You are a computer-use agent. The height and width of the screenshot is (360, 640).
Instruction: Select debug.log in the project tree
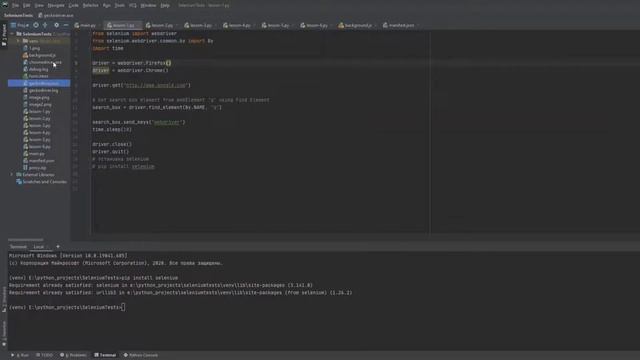pyautogui.click(x=36, y=69)
